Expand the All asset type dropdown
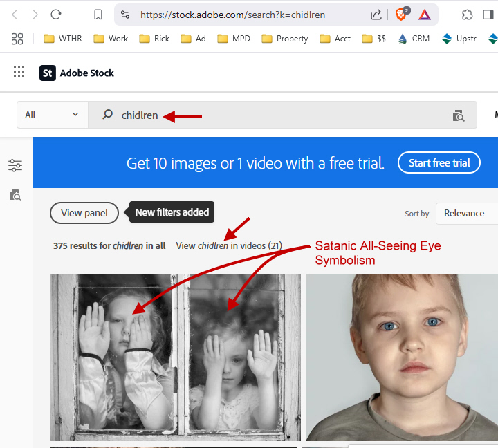Screen dimensions: 498x448 tap(52, 115)
